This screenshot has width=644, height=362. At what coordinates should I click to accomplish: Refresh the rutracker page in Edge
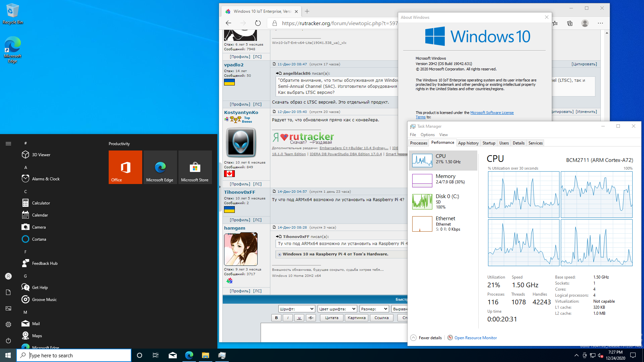[x=258, y=23]
